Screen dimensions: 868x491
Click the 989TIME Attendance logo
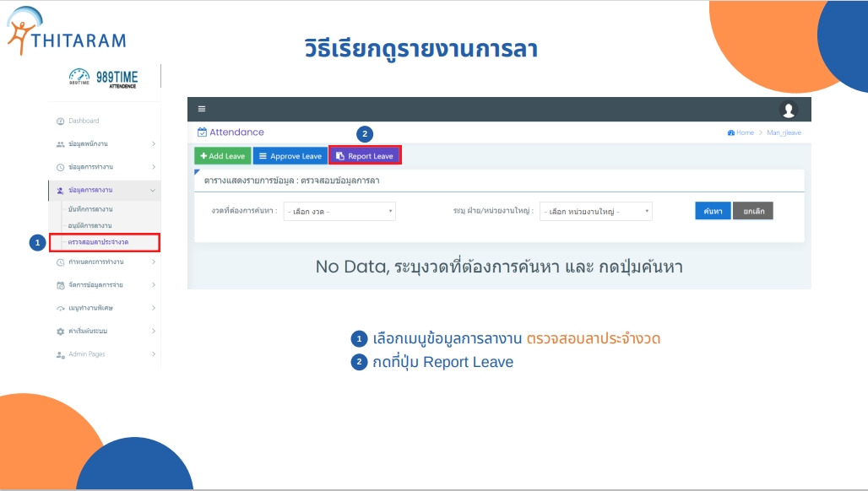(103, 78)
